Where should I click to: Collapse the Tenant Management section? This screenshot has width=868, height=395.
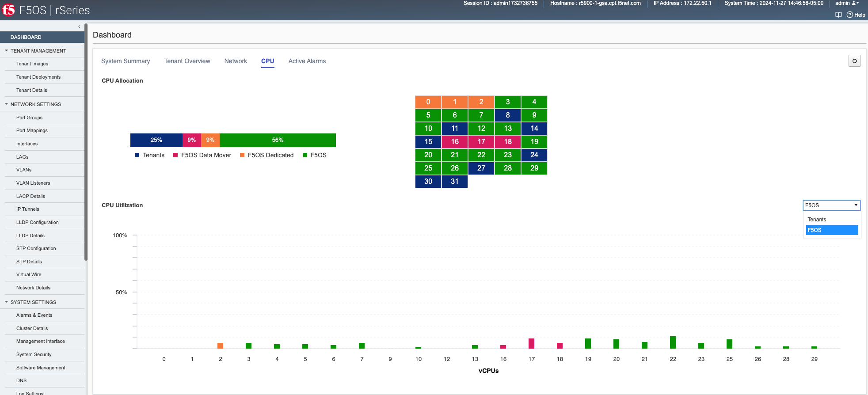pyautogui.click(x=6, y=51)
